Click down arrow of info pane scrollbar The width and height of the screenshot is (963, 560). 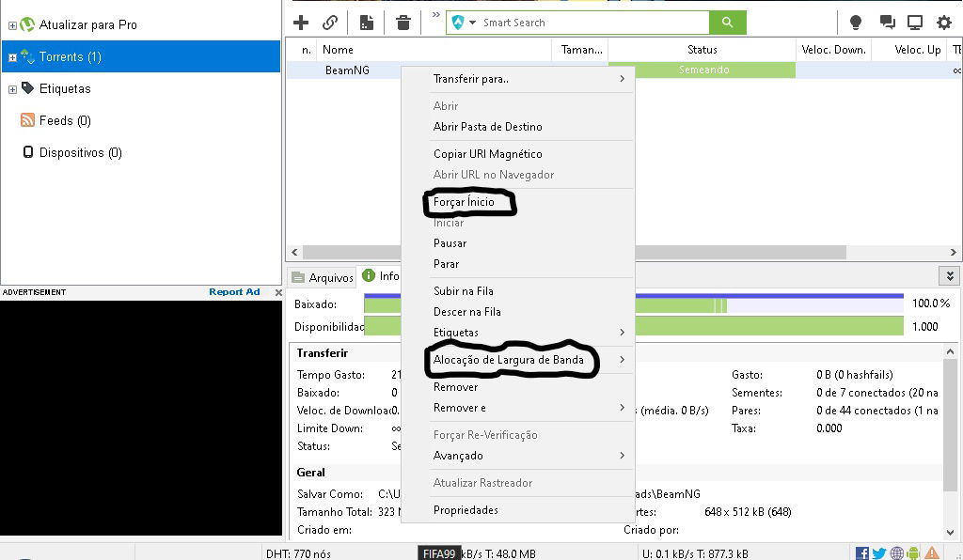click(950, 533)
